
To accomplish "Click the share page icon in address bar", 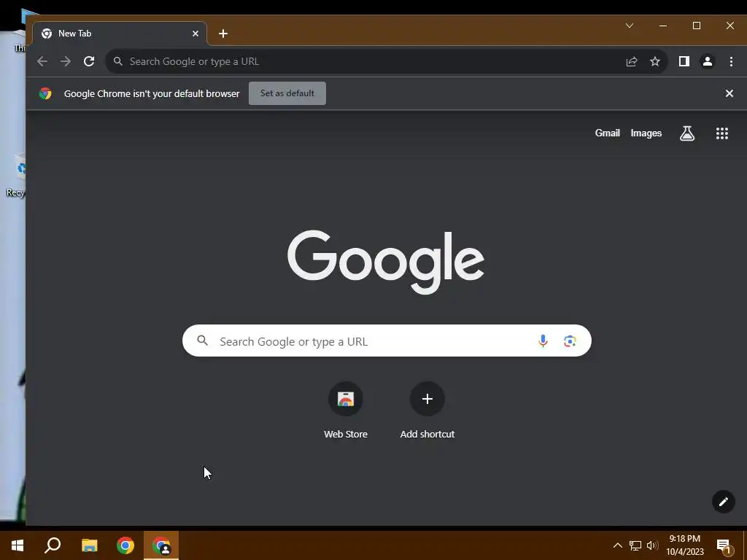I will pos(632,61).
